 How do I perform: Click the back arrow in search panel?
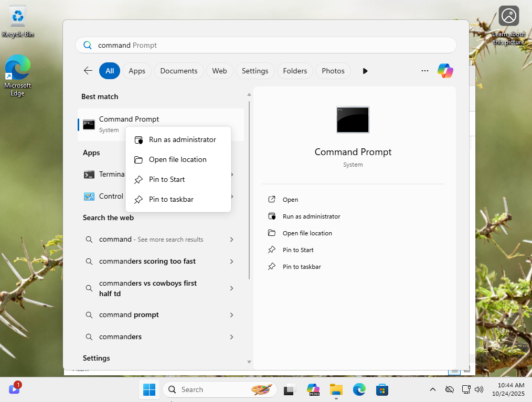coord(88,71)
